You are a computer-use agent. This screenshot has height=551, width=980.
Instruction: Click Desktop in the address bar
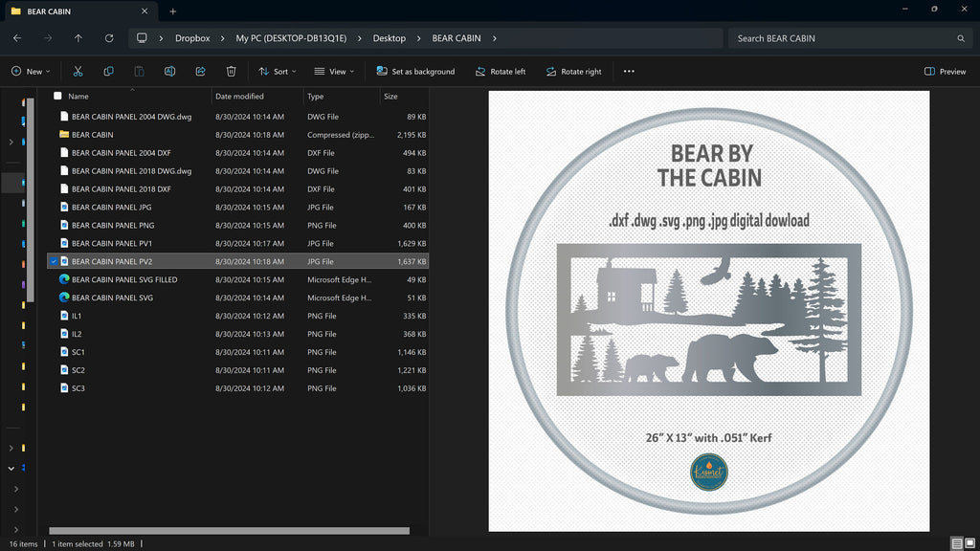point(390,38)
